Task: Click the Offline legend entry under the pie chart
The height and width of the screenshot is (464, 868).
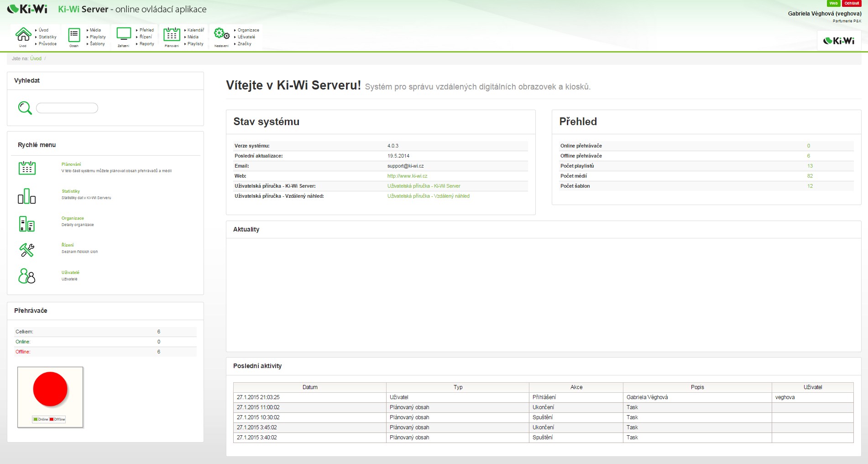Action: coord(58,419)
